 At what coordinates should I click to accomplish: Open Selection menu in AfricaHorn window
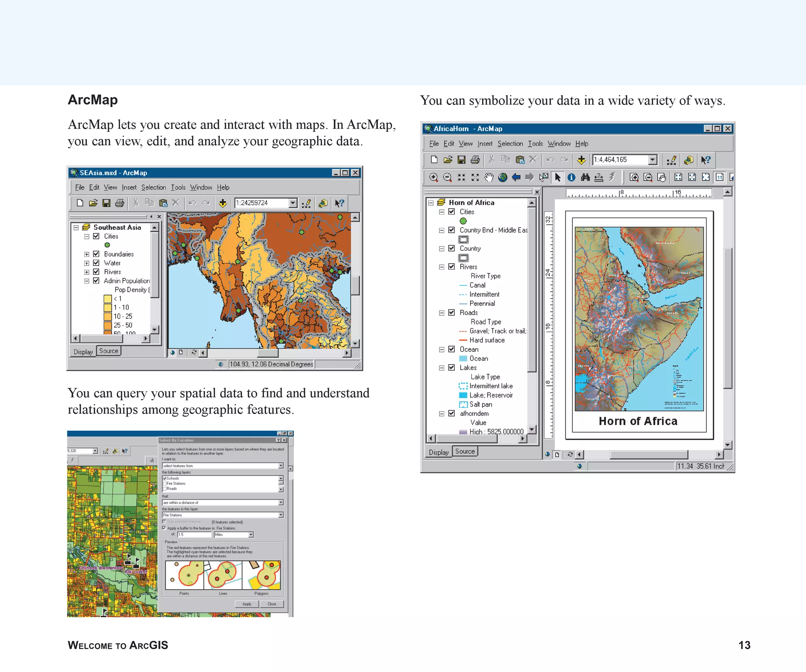click(x=510, y=144)
